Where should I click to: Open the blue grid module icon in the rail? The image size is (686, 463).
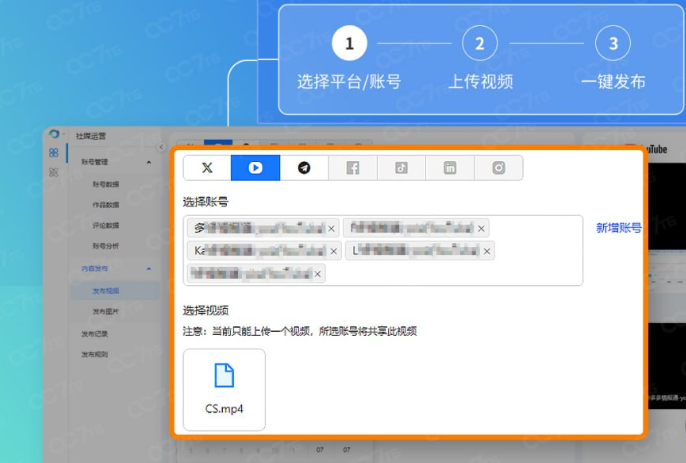[53, 152]
